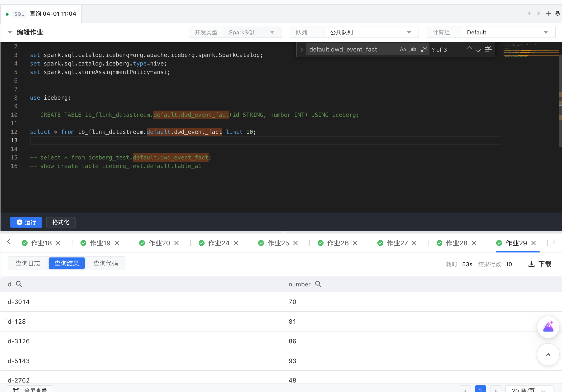This screenshot has height=392, width=562.
Task: Search the number column with magnifier icon
Action: pos(318,284)
